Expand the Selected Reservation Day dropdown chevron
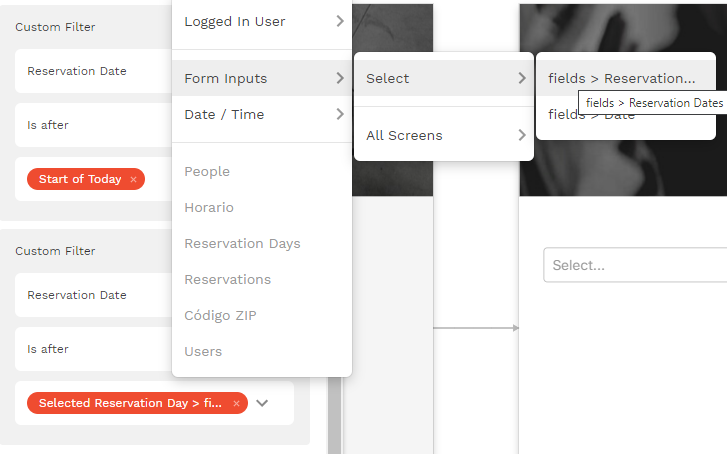The width and height of the screenshot is (727, 454). pos(262,403)
